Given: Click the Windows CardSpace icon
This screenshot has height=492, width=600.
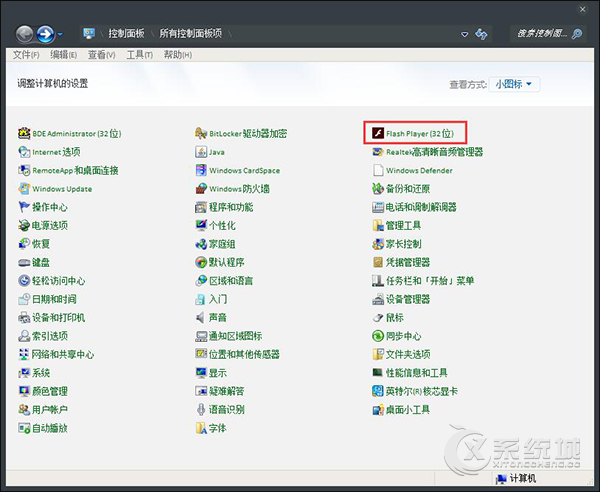Looking at the screenshot, I should [201, 170].
